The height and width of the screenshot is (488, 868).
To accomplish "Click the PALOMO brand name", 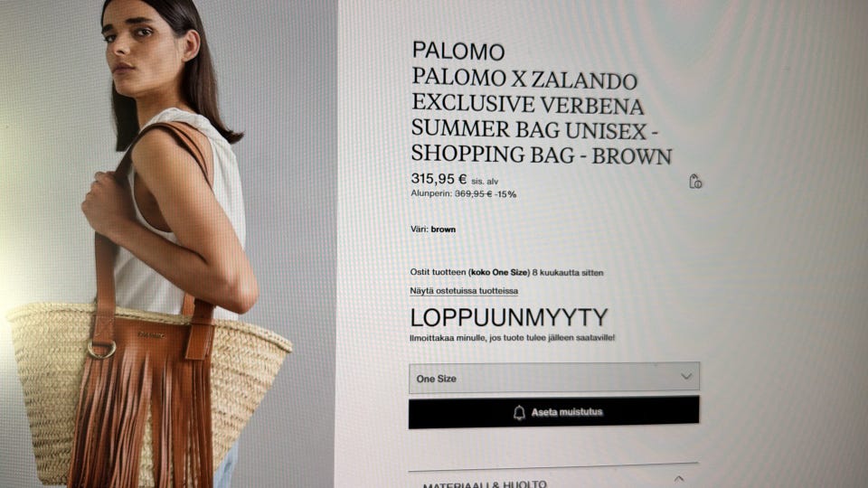I will (458, 52).
